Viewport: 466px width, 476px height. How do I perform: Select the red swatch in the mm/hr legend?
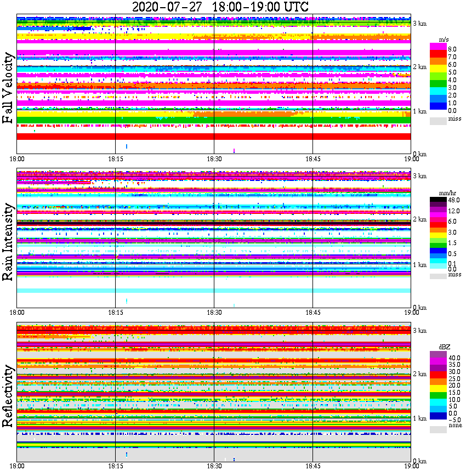point(438,224)
